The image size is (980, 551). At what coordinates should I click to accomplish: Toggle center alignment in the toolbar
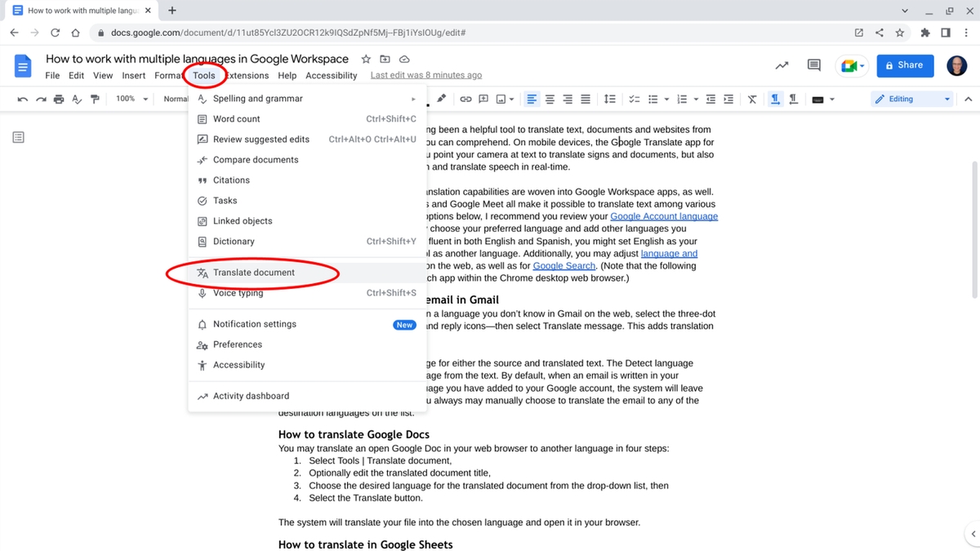point(550,99)
